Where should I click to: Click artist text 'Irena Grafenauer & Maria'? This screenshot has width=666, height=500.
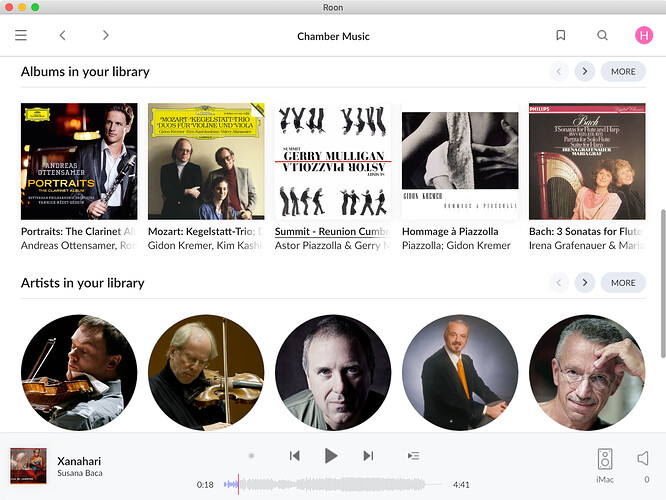586,246
